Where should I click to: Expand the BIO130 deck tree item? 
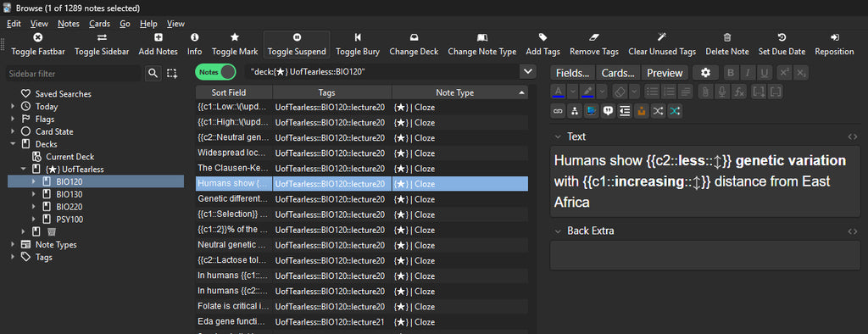pos(34,194)
